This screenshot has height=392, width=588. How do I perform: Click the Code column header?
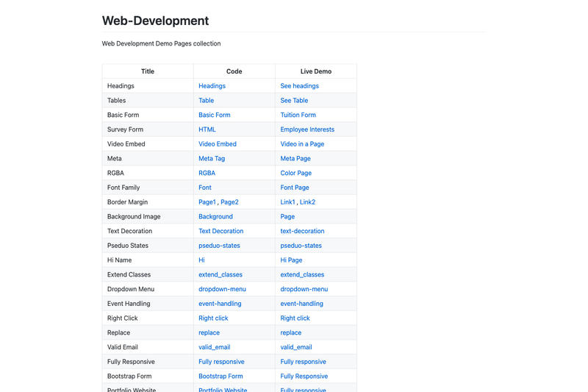[x=234, y=71]
